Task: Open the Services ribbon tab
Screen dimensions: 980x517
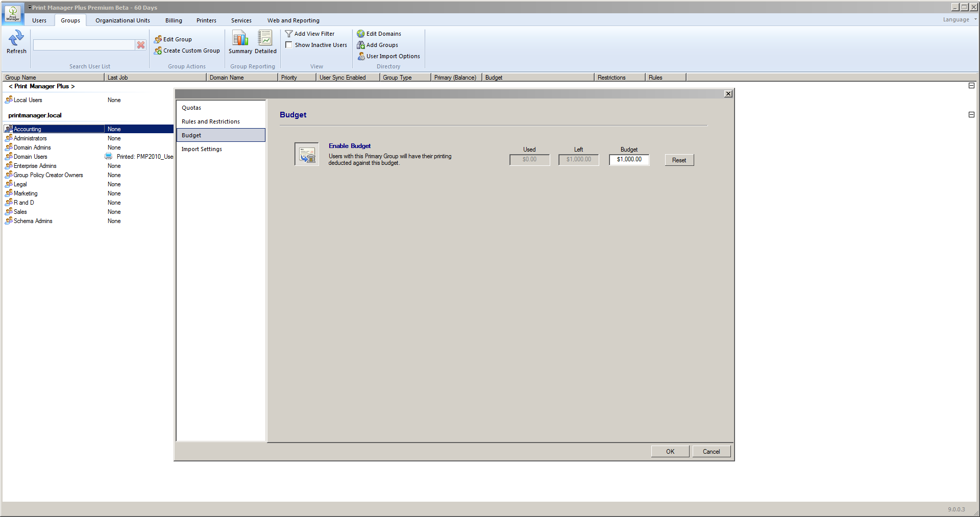Action: (x=241, y=20)
